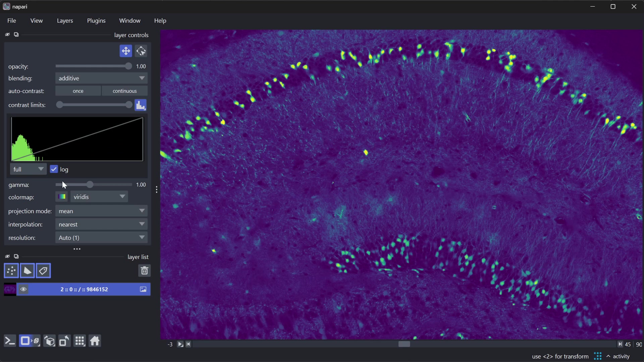The image size is (644, 362).
Task: Click dimension slider scrollbar thumb
Action: (404, 344)
